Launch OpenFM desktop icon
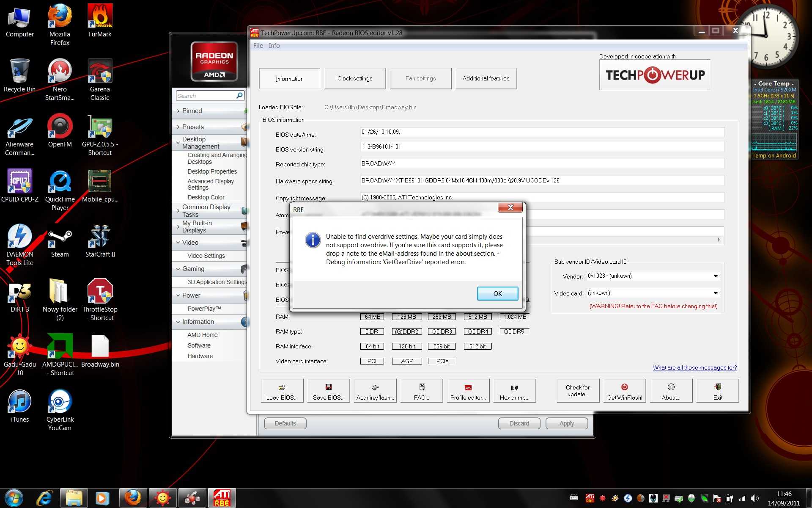 pos(60,130)
